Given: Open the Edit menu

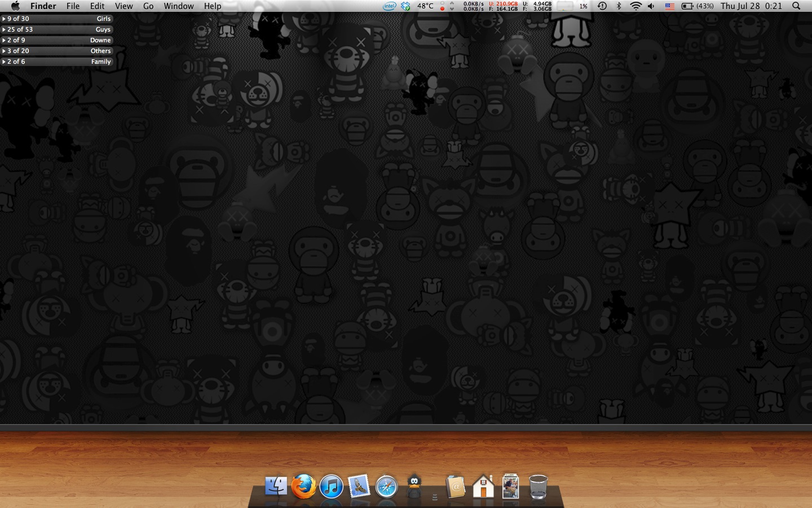Looking at the screenshot, I should (x=98, y=6).
